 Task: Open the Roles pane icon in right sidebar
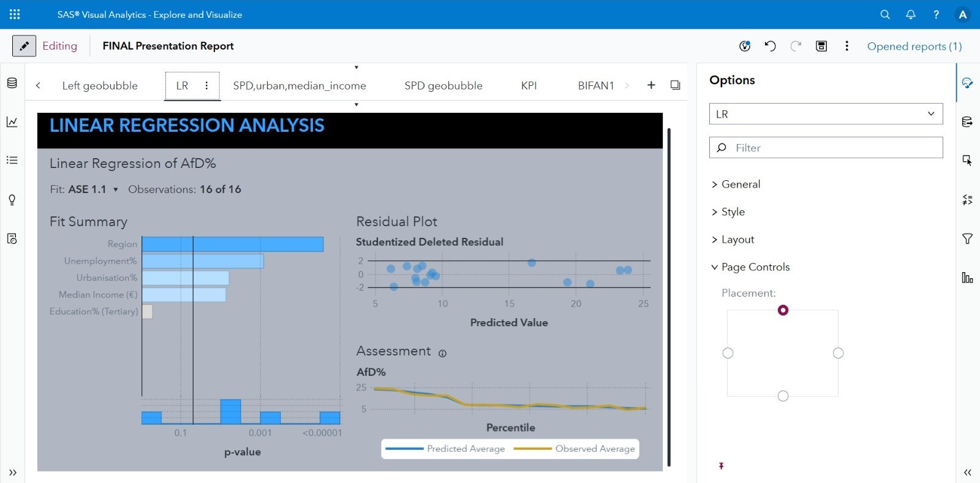coord(967,121)
